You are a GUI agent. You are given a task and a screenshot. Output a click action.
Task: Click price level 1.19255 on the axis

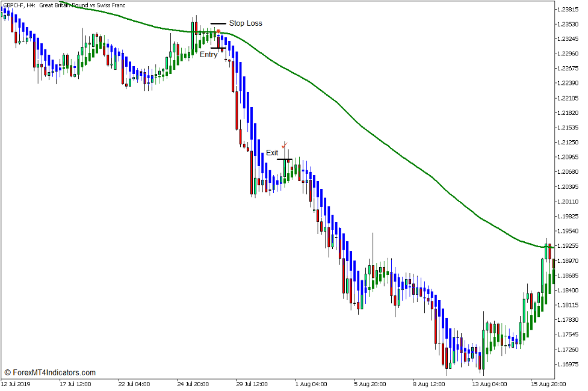pos(568,246)
